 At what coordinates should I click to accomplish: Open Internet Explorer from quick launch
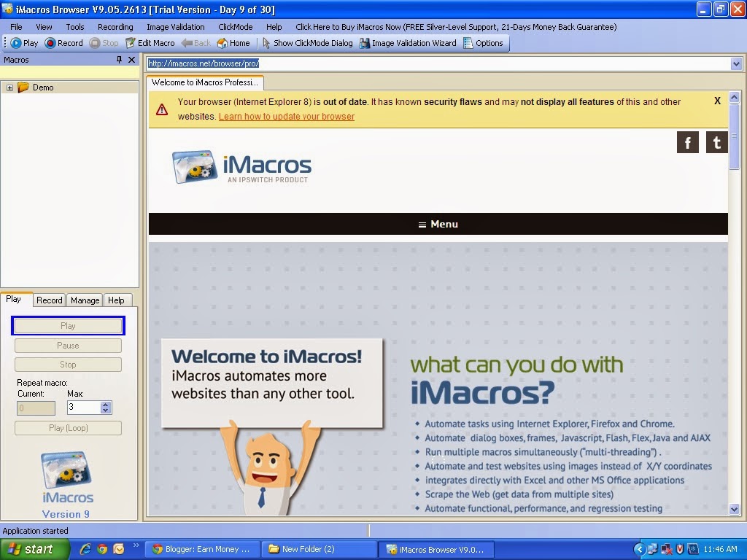coord(85,549)
